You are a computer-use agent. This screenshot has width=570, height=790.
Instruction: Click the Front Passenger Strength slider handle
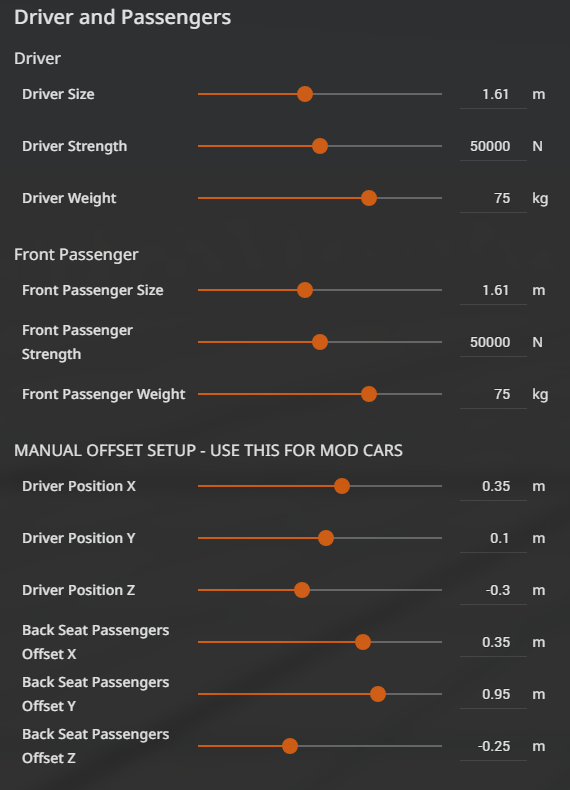coord(320,342)
